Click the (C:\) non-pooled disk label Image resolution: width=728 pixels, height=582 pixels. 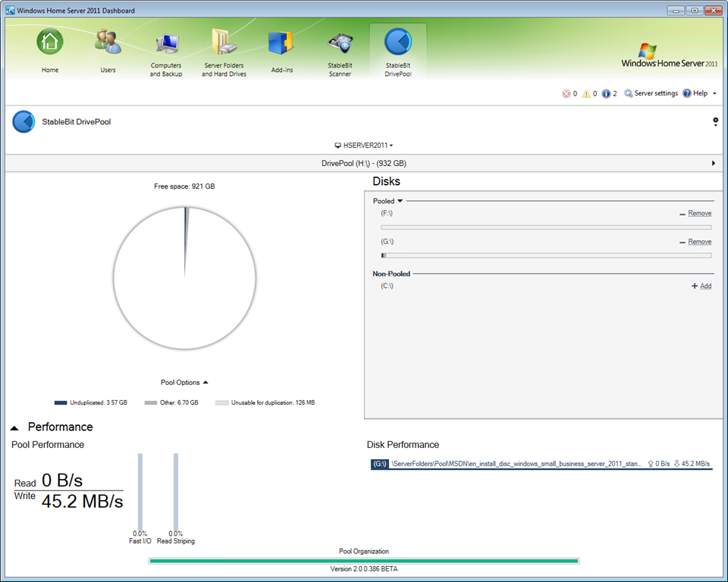pos(388,286)
